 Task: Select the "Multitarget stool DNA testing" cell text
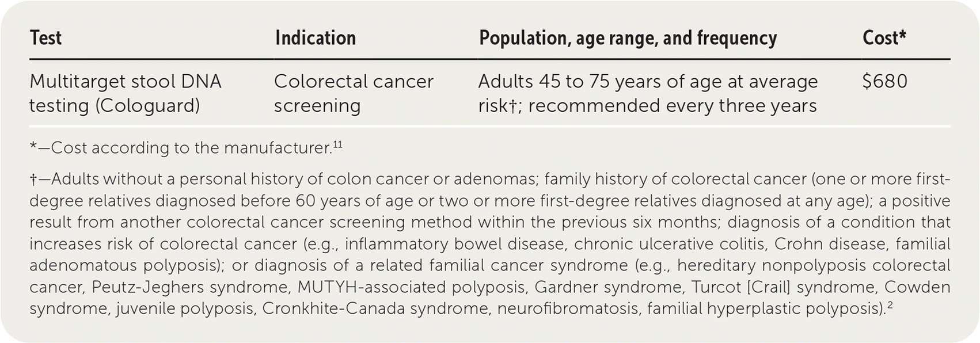coord(125,82)
